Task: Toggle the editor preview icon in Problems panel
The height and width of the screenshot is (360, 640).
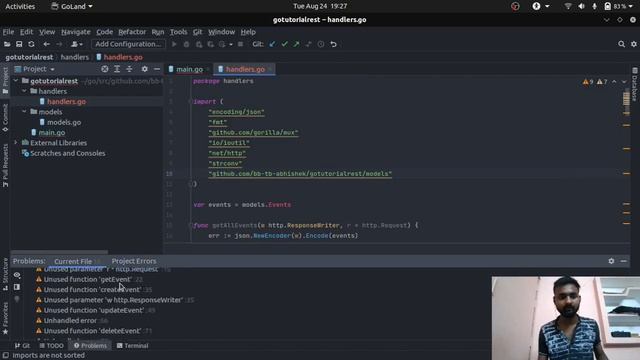Action: point(17,287)
